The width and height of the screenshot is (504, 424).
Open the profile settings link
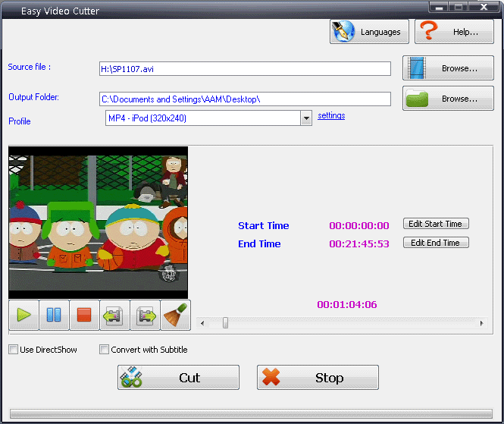tap(331, 115)
